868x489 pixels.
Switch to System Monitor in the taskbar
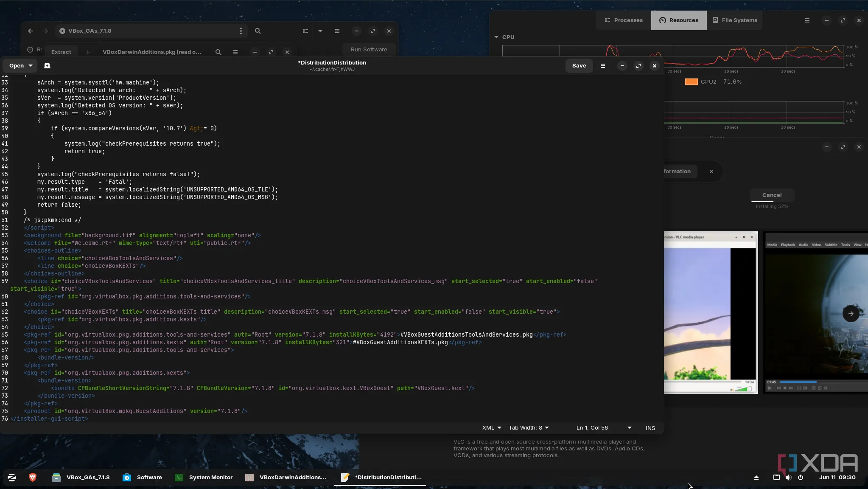click(204, 478)
